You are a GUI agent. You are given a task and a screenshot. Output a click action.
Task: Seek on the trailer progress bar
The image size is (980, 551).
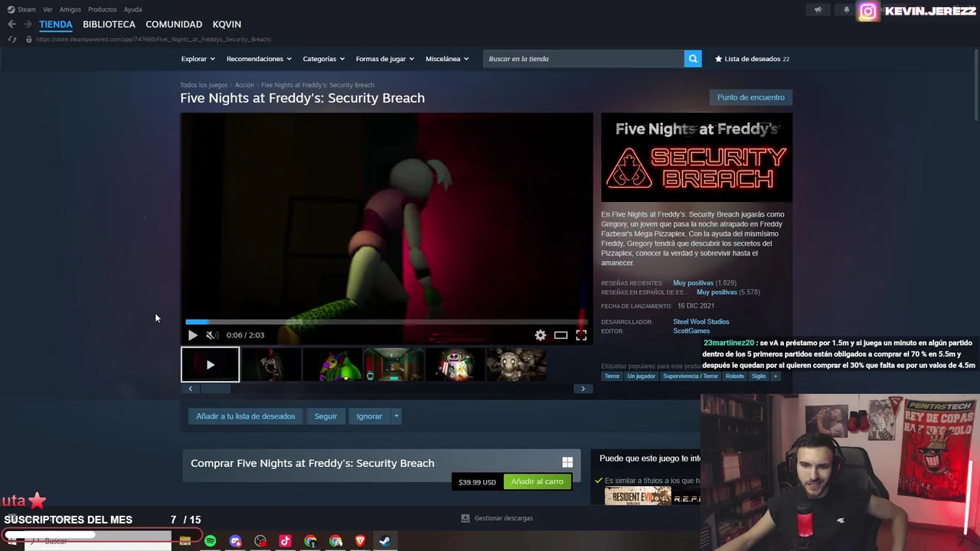[387, 322]
